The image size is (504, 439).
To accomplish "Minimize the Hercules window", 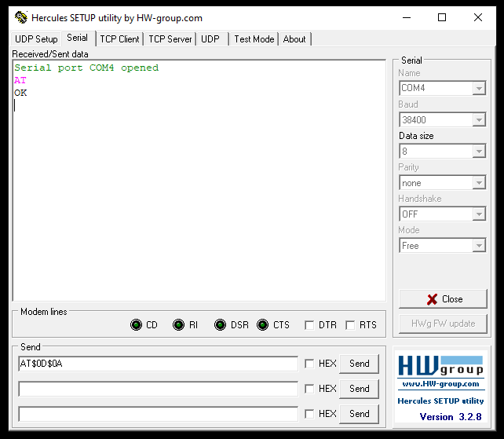I will point(407,17).
